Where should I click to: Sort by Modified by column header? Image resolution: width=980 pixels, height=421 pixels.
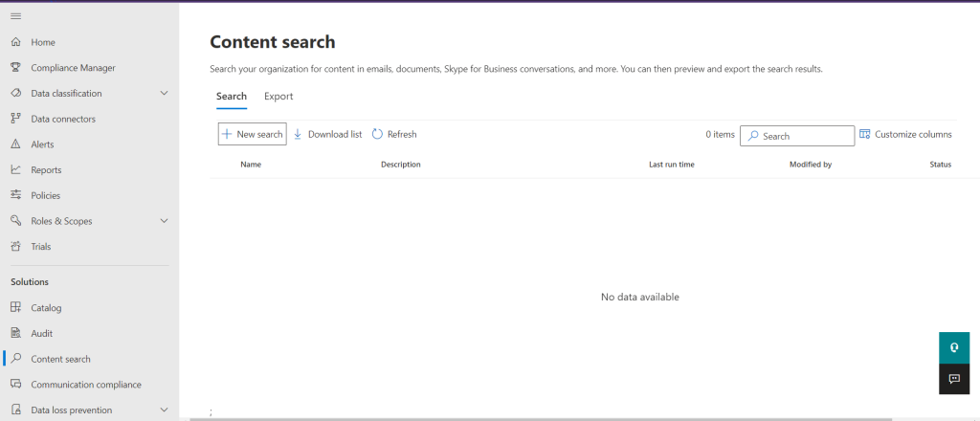[811, 165]
